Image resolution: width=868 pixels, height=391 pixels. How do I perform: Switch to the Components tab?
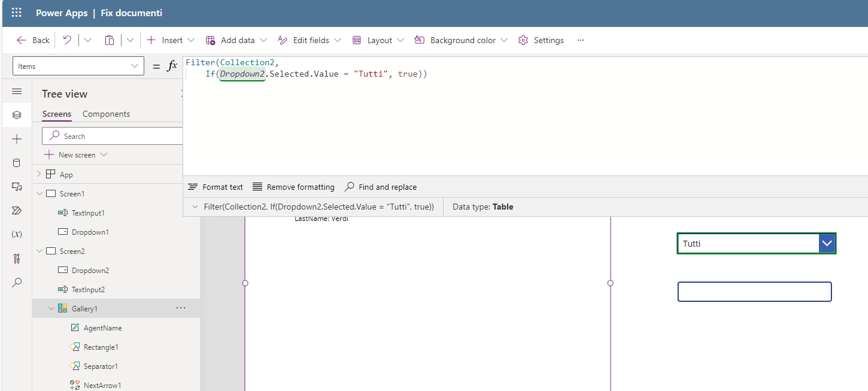pyautogui.click(x=106, y=114)
